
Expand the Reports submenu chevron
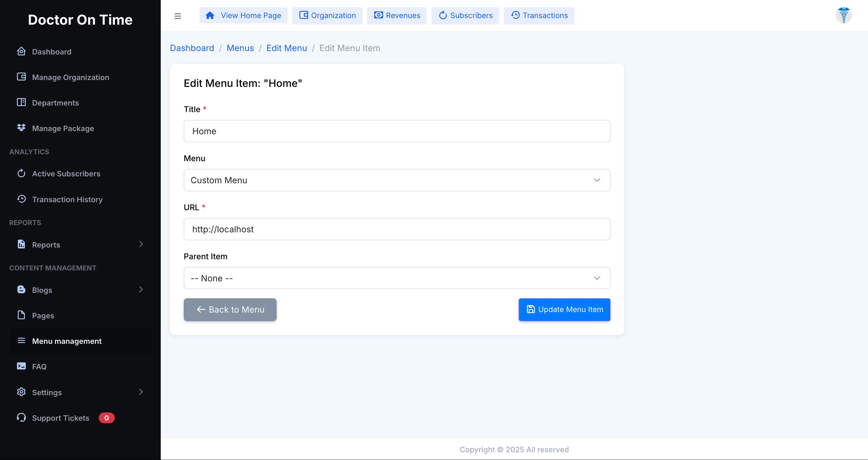(x=141, y=244)
